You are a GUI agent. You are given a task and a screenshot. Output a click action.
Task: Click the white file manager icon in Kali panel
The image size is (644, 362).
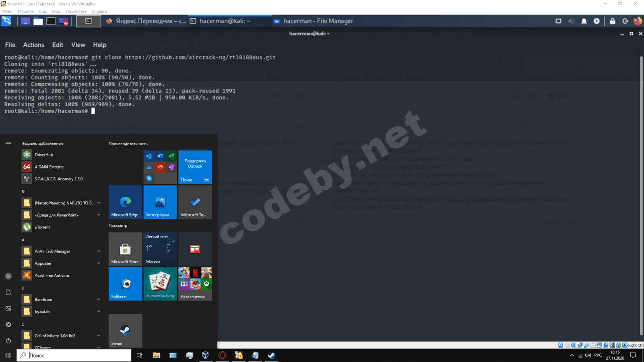pyautogui.click(x=38, y=21)
